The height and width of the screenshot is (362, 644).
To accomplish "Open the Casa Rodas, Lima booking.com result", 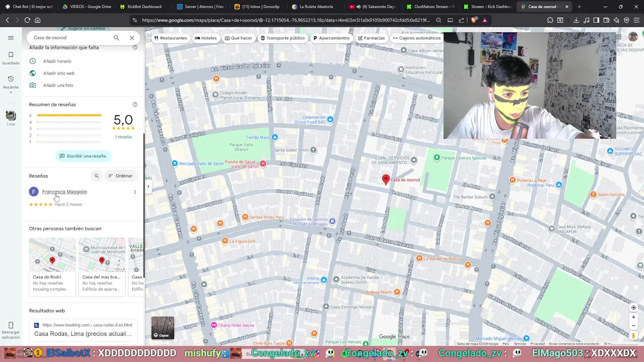I will [83, 333].
